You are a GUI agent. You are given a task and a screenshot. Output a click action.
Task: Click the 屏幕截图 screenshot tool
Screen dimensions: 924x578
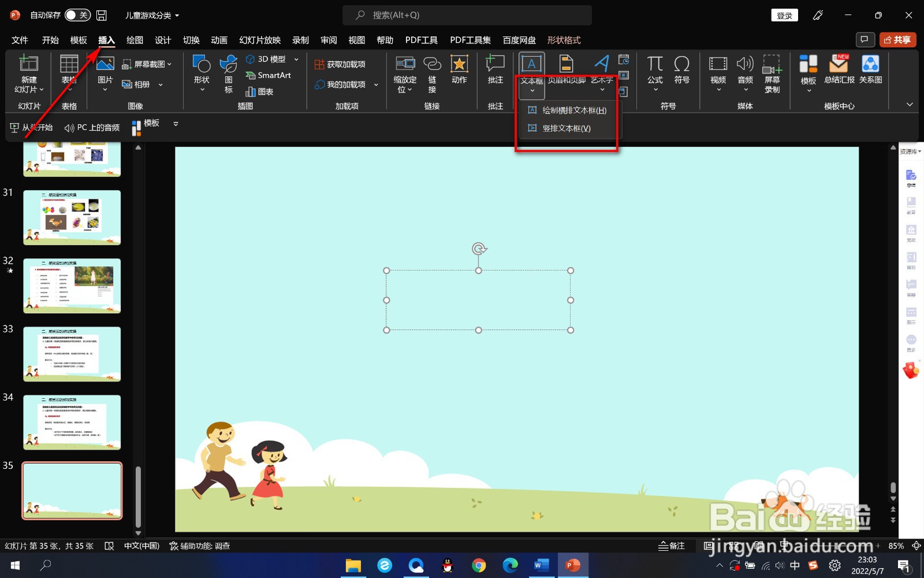(147, 64)
